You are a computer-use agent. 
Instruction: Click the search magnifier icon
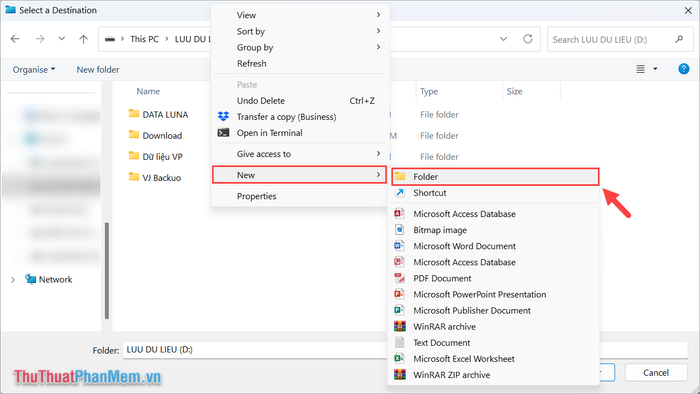click(679, 39)
